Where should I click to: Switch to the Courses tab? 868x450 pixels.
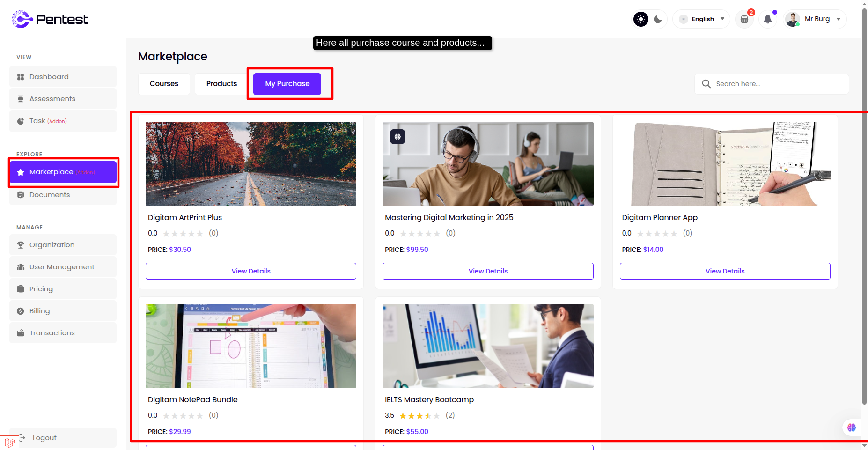[x=164, y=84]
